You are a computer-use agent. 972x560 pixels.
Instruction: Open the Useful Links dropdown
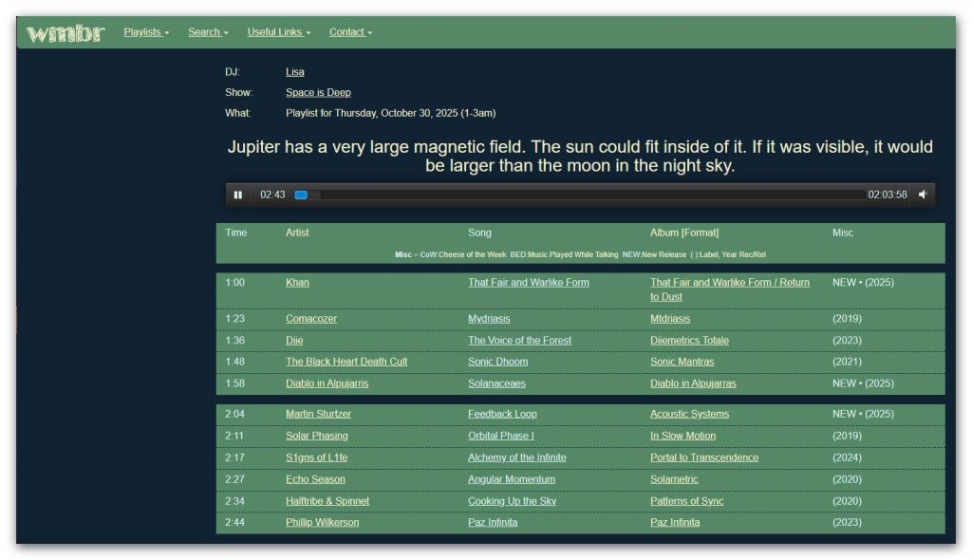pos(278,32)
